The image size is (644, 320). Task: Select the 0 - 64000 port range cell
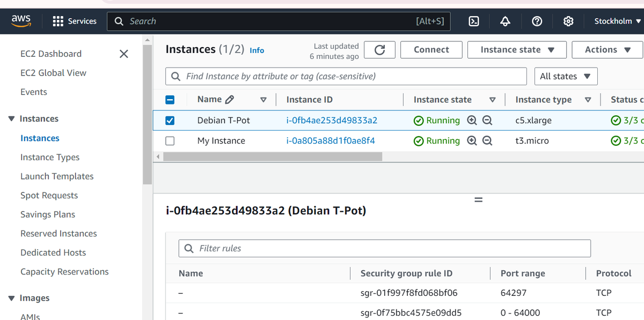pos(521,313)
